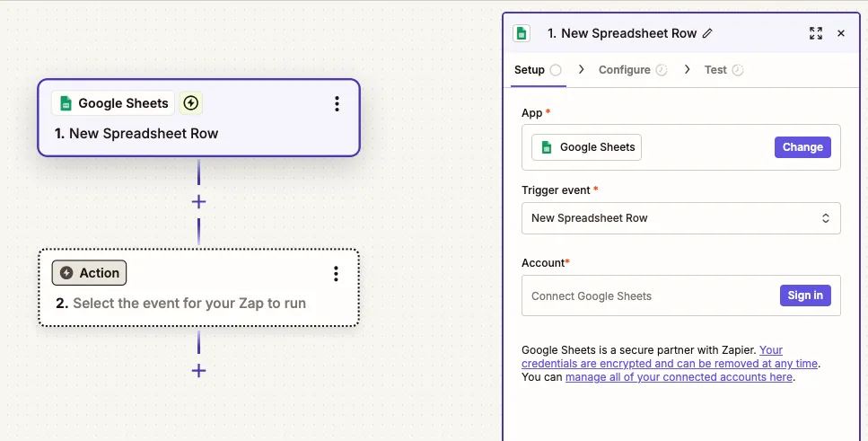
Task: Click the Configure status clock icon
Action: click(662, 70)
